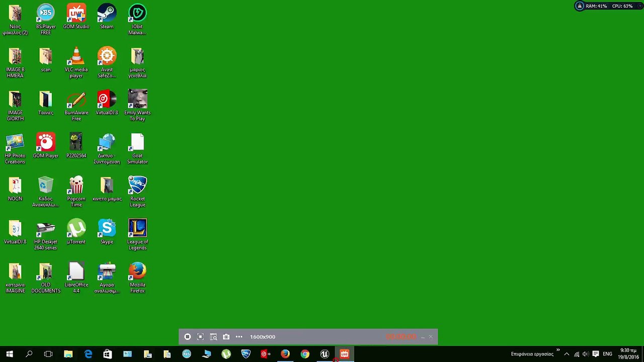The image size is (644, 362).
Task: Select the scan folder on desktop
Action: (x=46, y=60)
